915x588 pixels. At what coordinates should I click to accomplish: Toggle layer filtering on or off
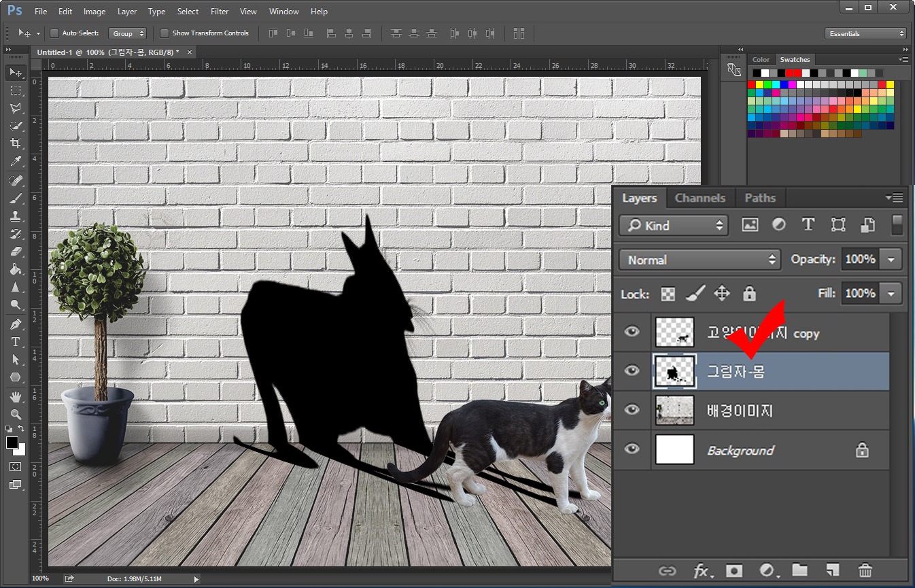point(897,225)
